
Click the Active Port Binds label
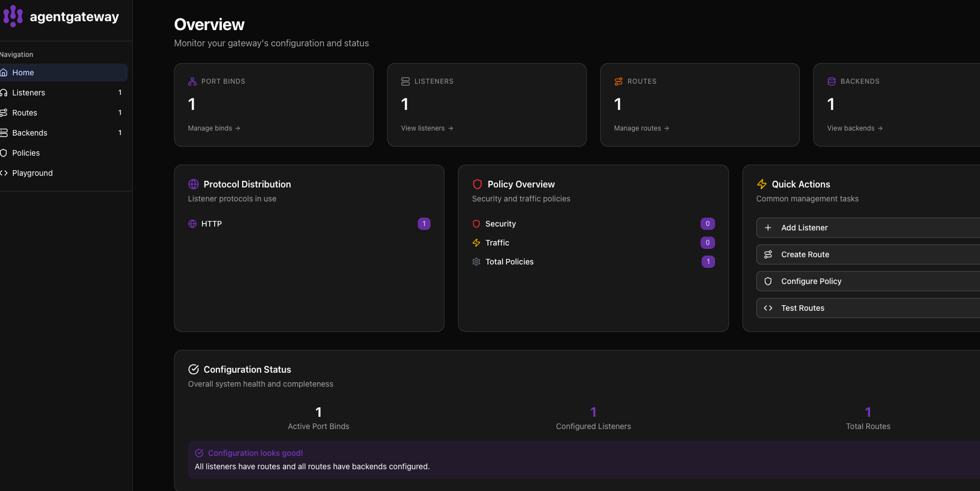point(318,426)
